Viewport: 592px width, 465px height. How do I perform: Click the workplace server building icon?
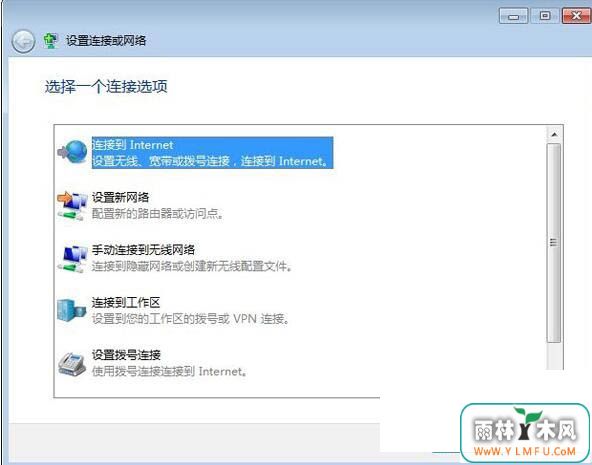pyautogui.click(x=72, y=310)
